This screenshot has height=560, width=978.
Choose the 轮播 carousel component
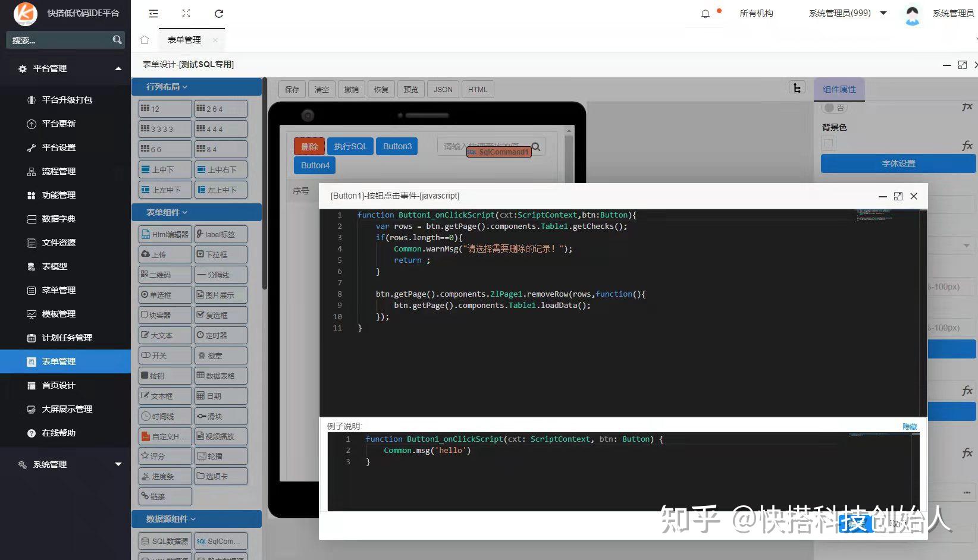click(221, 456)
